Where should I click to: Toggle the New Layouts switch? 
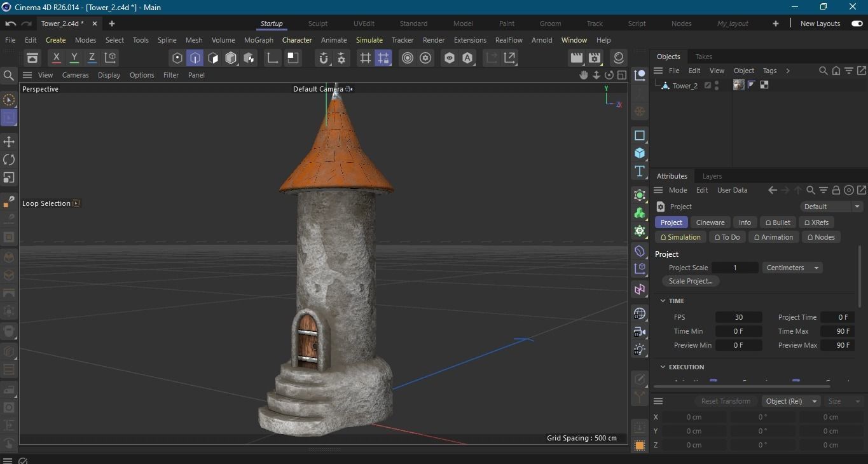(x=857, y=24)
